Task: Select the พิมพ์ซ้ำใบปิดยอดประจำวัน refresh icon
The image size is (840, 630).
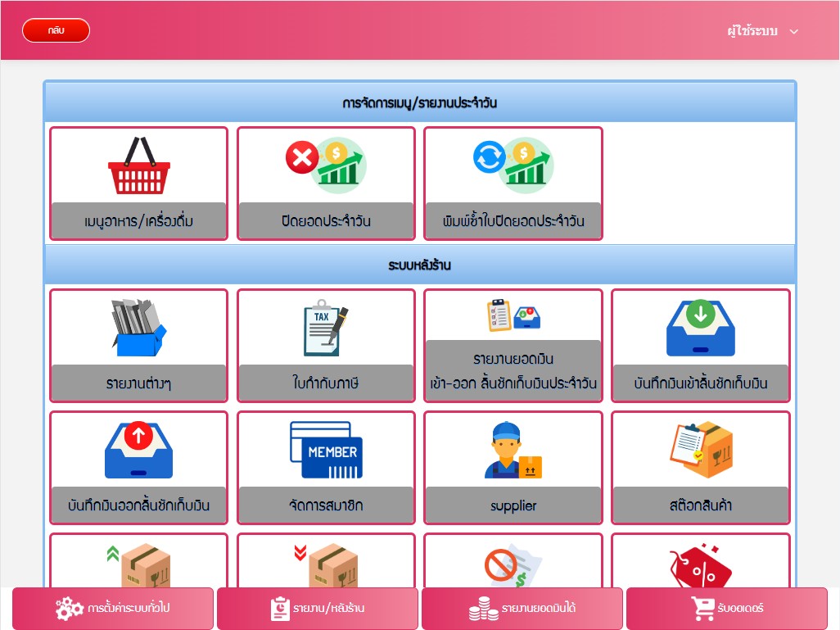Action: pyautogui.click(x=490, y=157)
